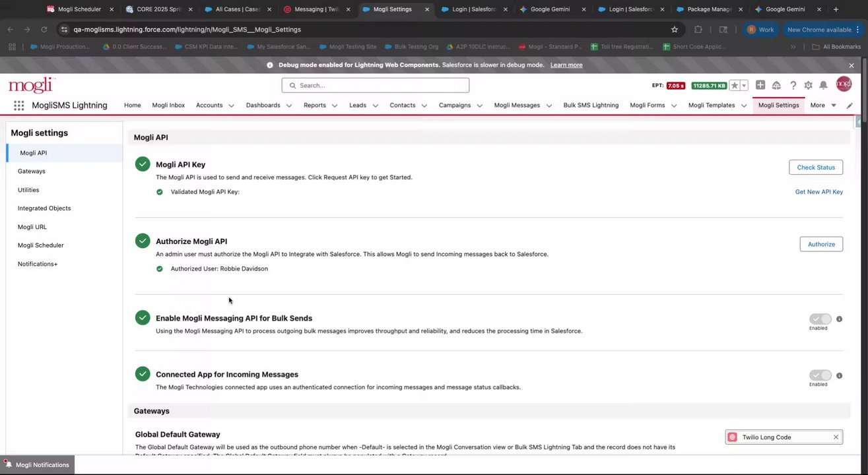Open the Salesforce App Launcher grid icon
The image size is (868, 475).
(18, 106)
